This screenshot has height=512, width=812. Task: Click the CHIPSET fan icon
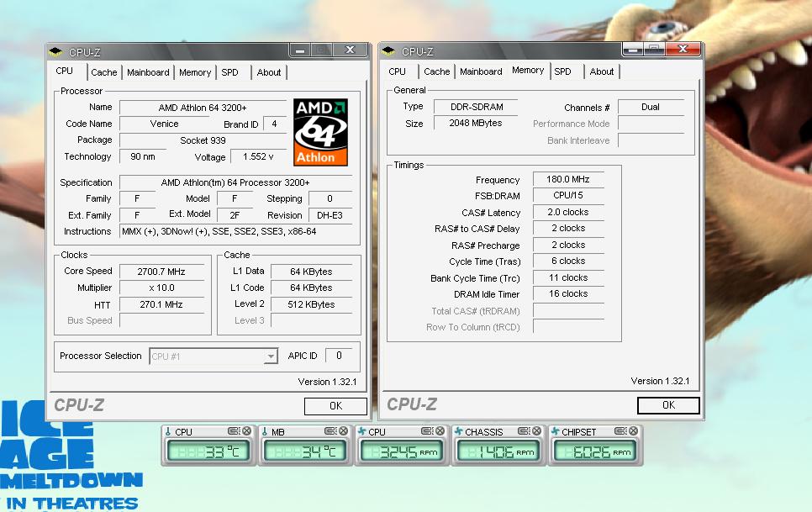click(x=556, y=432)
